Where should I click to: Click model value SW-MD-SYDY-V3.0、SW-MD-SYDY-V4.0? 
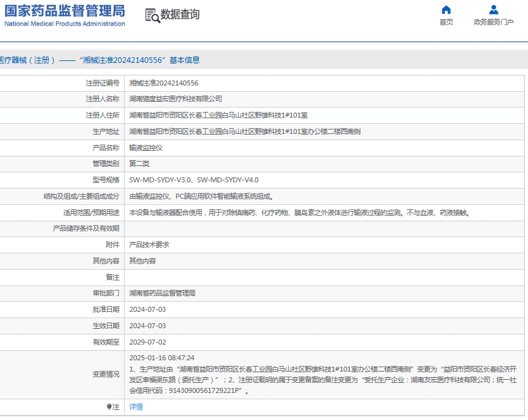coord(194,180)
